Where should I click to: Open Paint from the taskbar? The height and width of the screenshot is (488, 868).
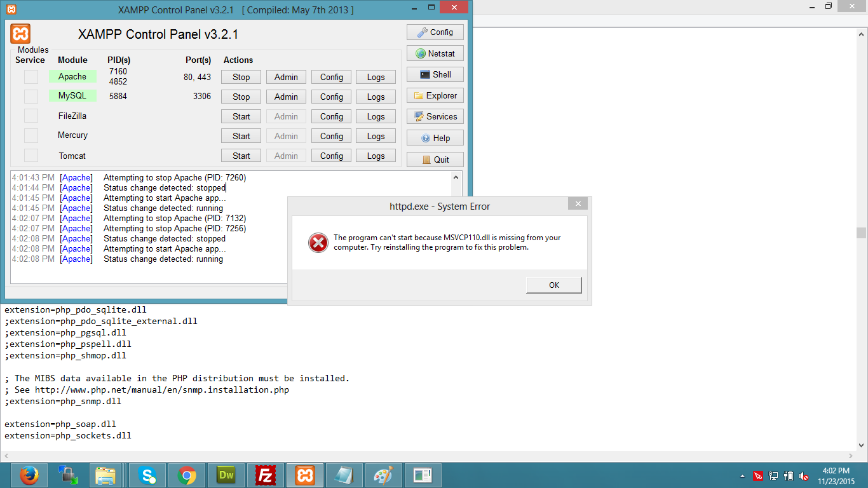(x=384, y=475)
